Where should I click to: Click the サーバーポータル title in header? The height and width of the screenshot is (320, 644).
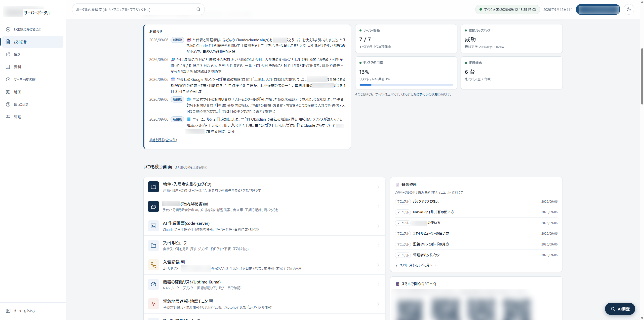pyautogui.click(x=37, y=13)
